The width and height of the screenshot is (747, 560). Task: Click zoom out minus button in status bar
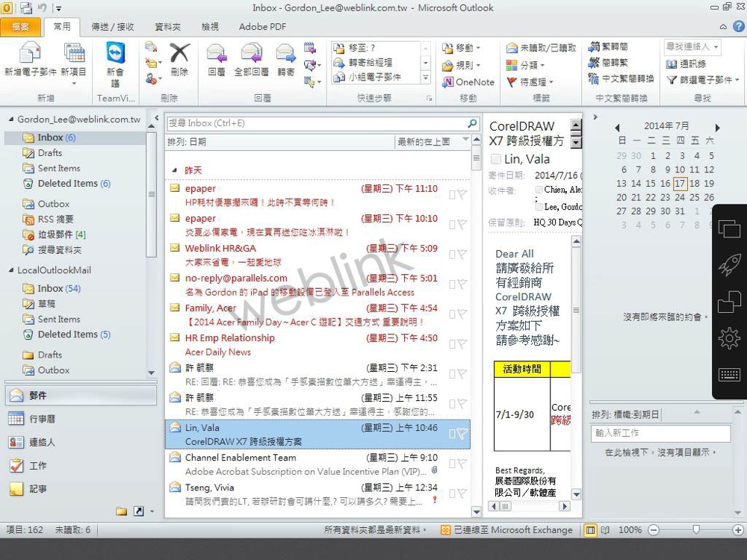point(654,530)
